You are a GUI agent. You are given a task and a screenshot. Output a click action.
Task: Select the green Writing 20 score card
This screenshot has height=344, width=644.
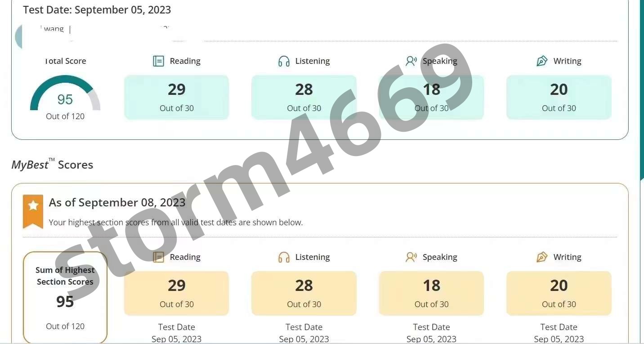pos(559,97)
